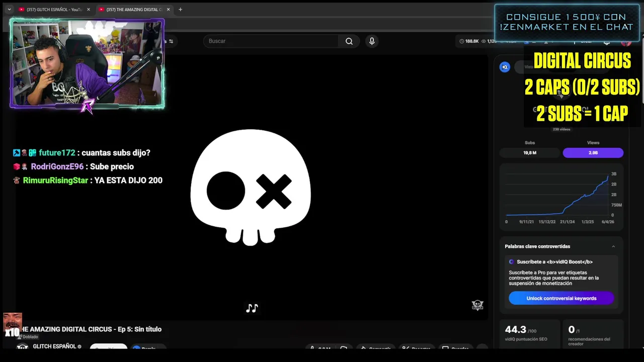
Task: Click the Suscríbete a vidIQ Boost text
Action: [x=554, y=262]
